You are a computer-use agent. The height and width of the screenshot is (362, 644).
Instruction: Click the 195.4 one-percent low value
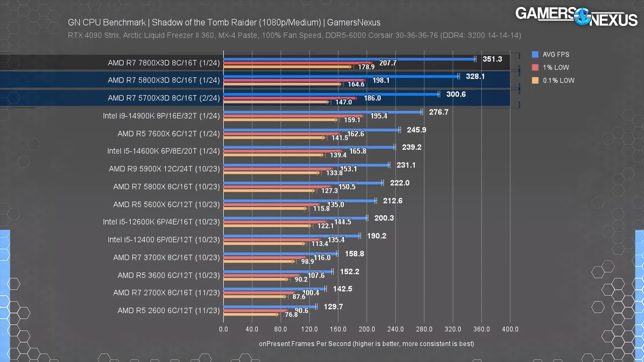[x=379, y=116]
